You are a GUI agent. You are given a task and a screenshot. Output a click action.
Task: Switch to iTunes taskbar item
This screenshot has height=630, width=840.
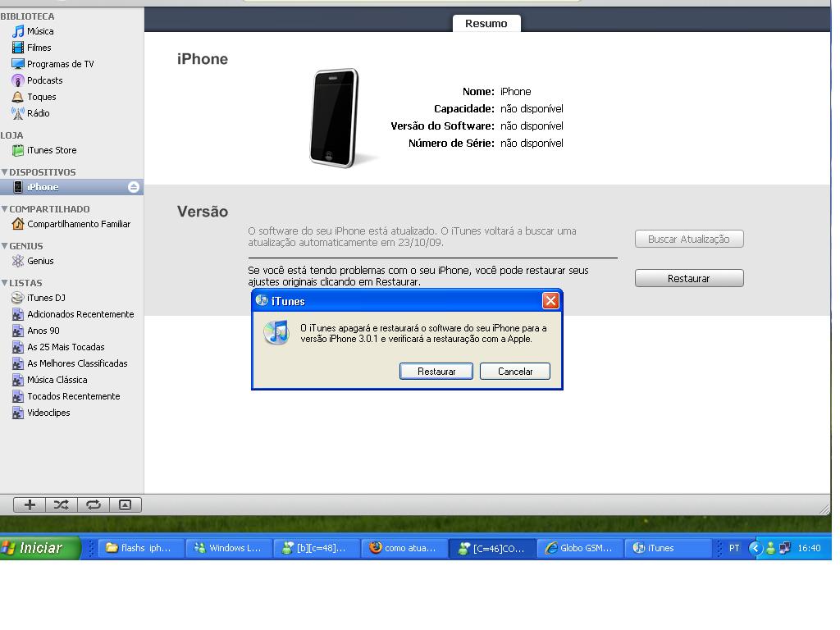coord(668,548)
